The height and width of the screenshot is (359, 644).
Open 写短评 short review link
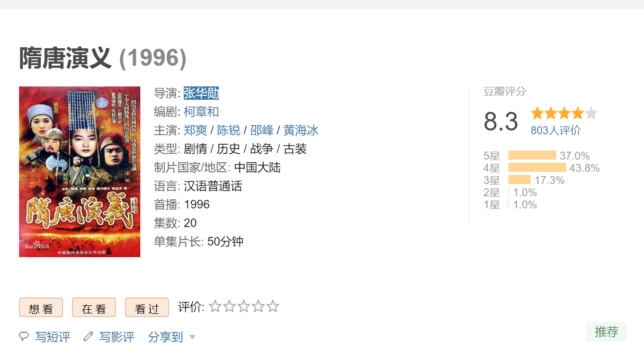pos(52,337)
